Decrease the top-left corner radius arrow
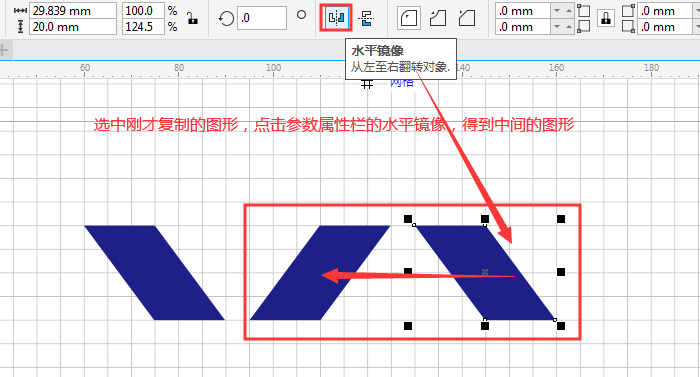This screenshot has height=377, width=700. 557,11
